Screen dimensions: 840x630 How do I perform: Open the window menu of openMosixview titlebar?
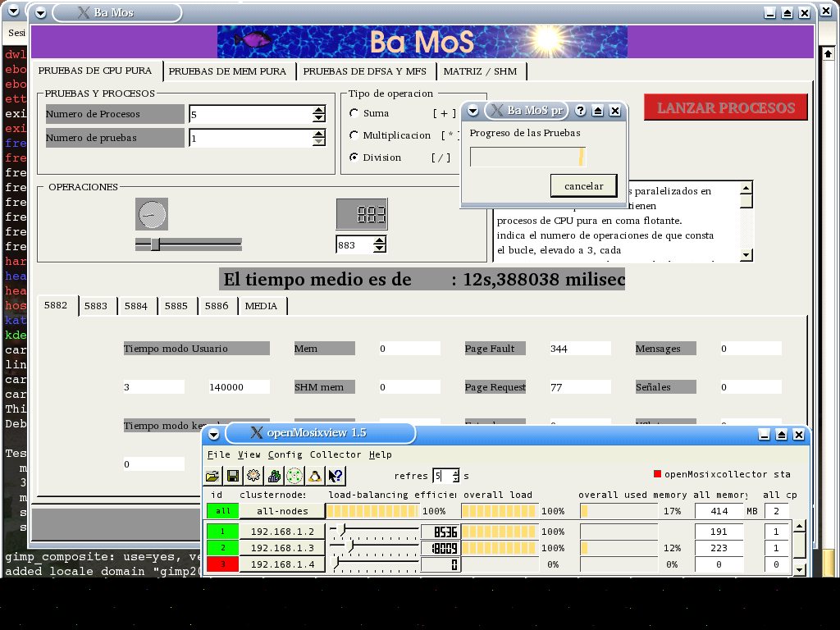coord(214,433)
